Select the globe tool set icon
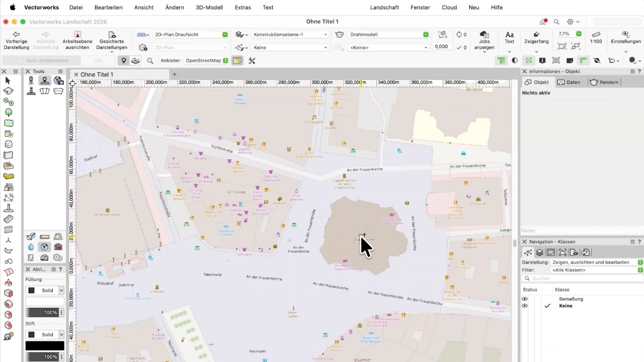Image resolution: width=644 pixels, height=362 pixels. click(x=45, y=247)
